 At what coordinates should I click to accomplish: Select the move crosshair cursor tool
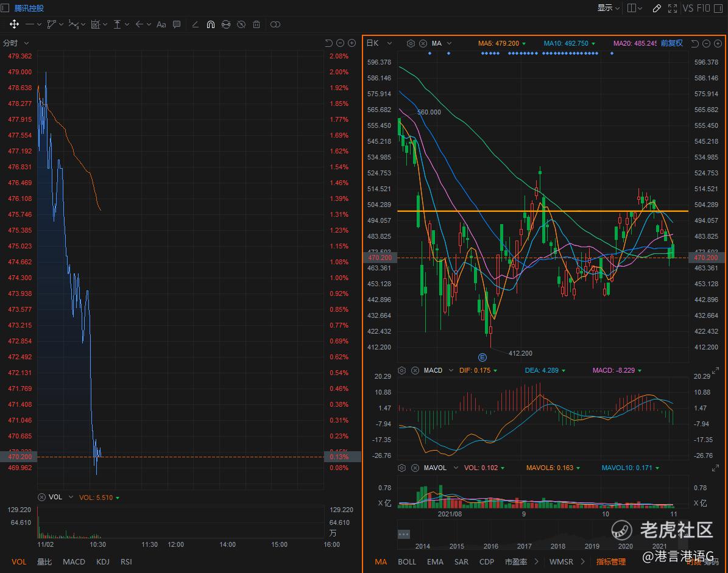pyautogui.click(x=13, y=24)
